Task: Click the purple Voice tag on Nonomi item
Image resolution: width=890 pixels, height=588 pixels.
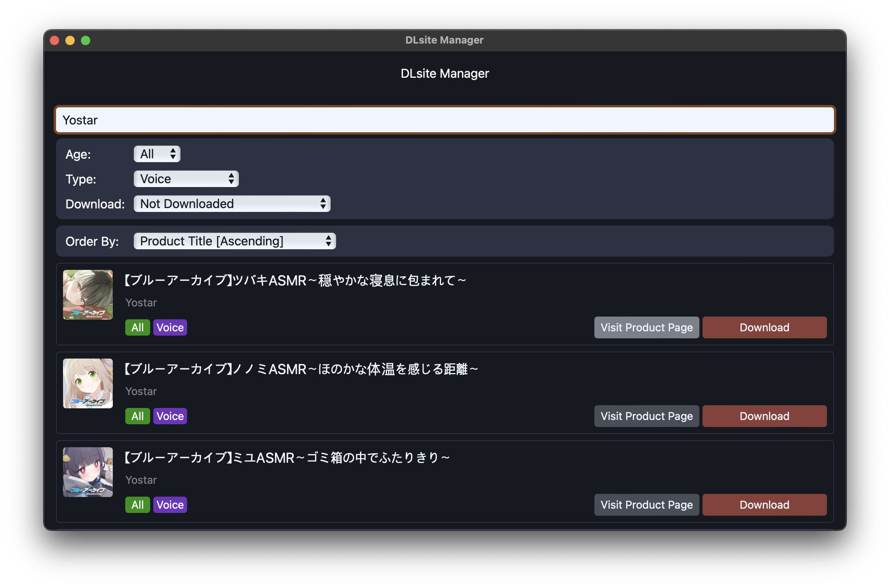Action: (x=170, y=416)
